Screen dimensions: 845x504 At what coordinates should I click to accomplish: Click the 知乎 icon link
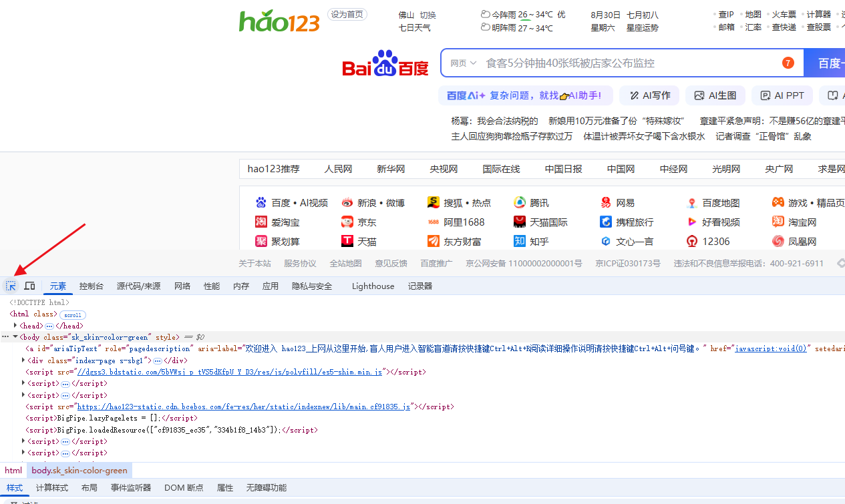(520, 241)
